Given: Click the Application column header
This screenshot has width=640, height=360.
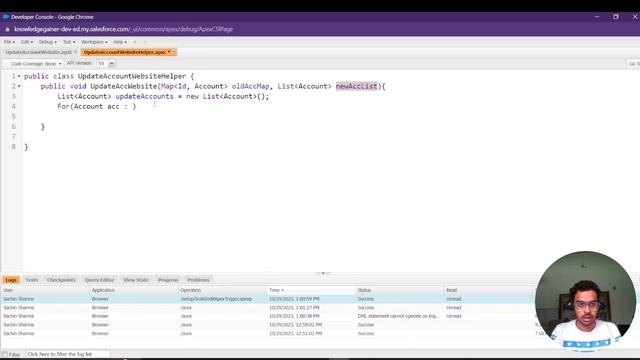Looking at the screenshot, I should tap(134, 290).
